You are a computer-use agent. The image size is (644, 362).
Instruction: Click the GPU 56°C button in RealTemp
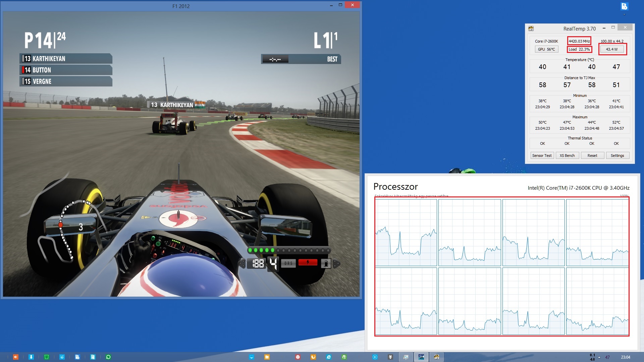pyautogui.click(x=546, y=49)
